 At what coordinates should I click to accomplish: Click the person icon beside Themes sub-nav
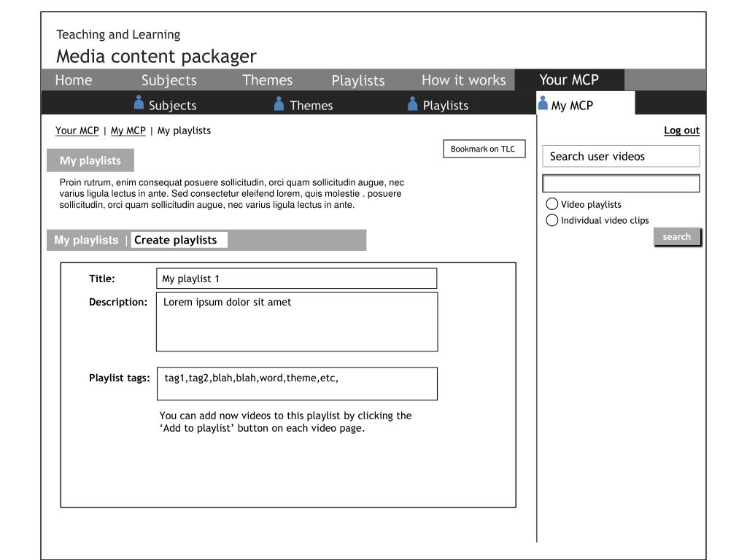tap(279, 104)
